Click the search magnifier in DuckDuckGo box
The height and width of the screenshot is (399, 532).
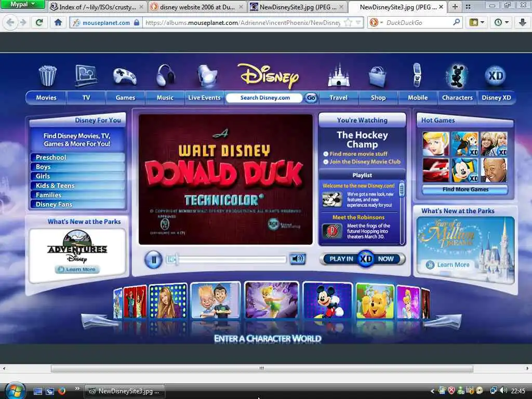[x=456, y=22]
